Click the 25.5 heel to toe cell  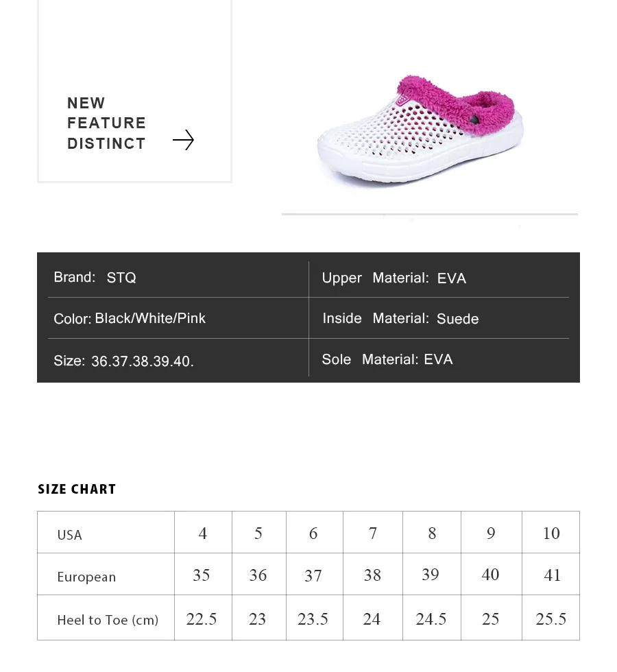[x=551, y=618]
